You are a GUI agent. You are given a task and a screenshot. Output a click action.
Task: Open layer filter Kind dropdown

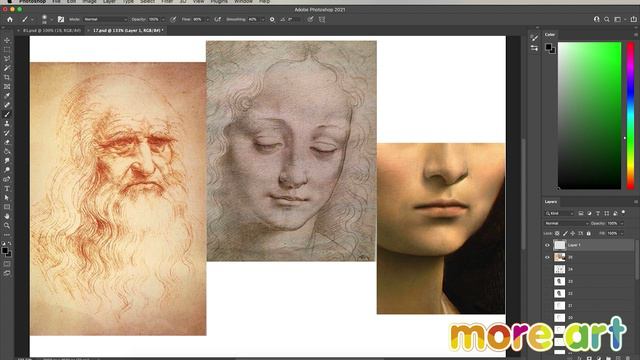click(x=560, y=213)
